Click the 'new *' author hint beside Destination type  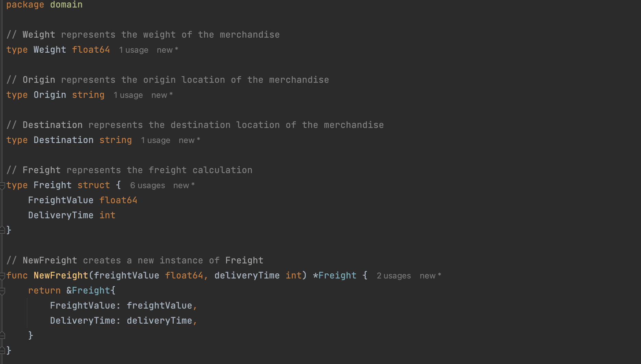tap(189, 140)
